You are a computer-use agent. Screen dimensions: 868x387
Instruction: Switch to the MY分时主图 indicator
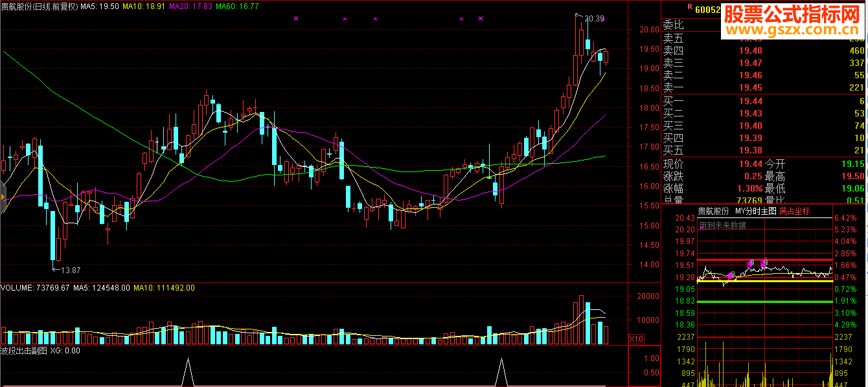click(x=755, y=211)
